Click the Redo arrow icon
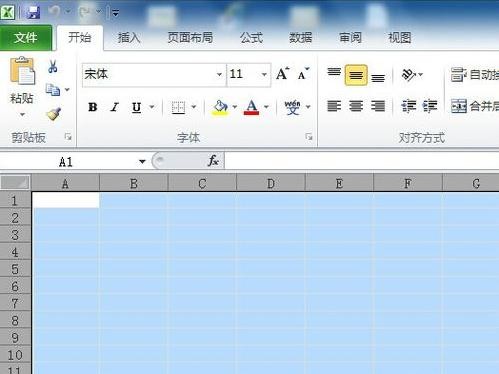The image size is (499, 374). point(84,12)
